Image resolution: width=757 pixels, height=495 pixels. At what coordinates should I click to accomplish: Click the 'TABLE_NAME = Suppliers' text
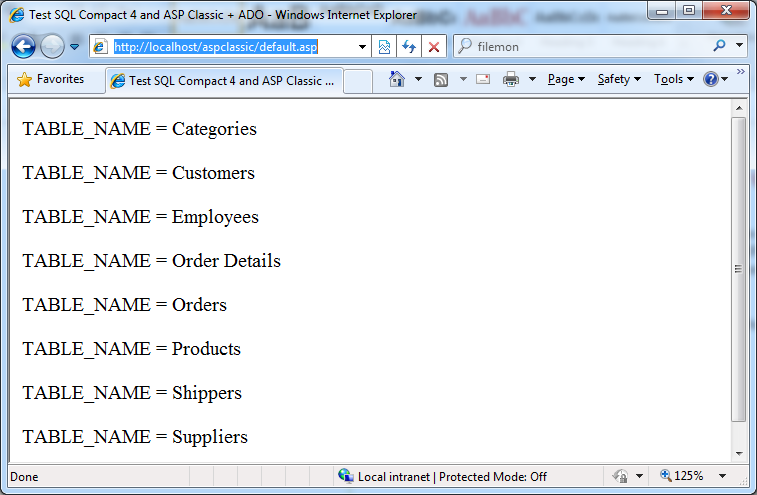[135, 437]
